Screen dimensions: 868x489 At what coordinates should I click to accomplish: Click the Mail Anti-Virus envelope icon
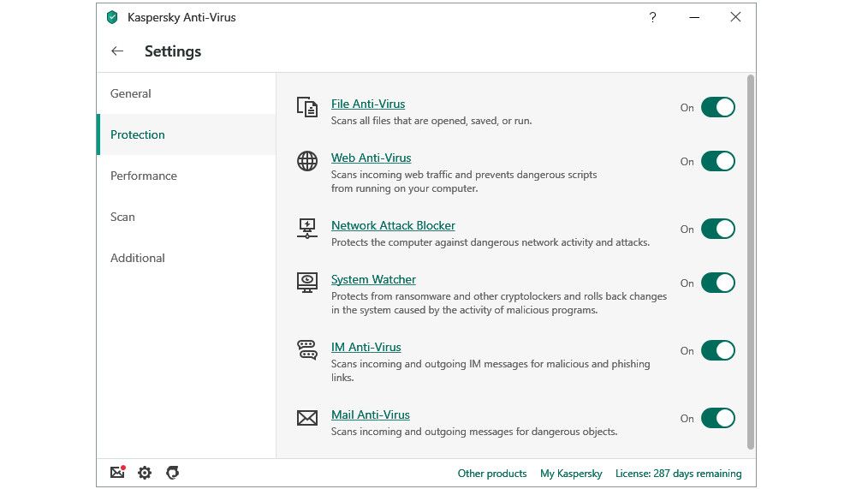click(306, 418)
